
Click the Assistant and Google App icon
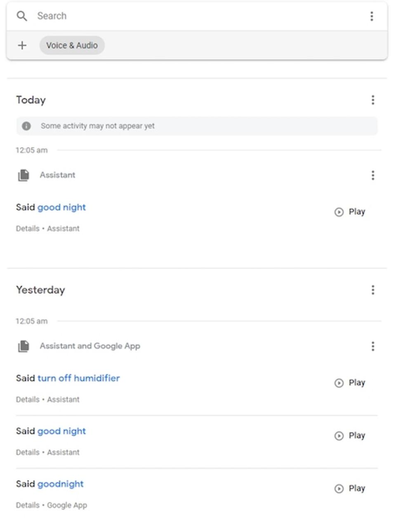[x=24, y=346]
